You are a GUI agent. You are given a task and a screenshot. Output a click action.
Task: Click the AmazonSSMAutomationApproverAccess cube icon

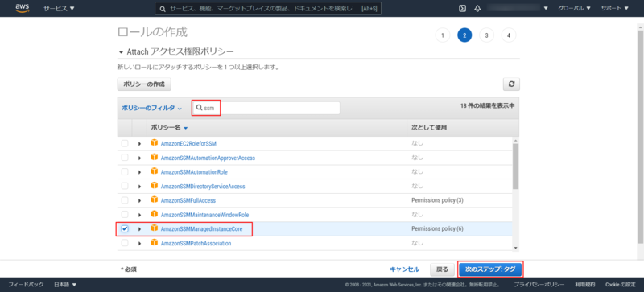click(x=155, y=158)
